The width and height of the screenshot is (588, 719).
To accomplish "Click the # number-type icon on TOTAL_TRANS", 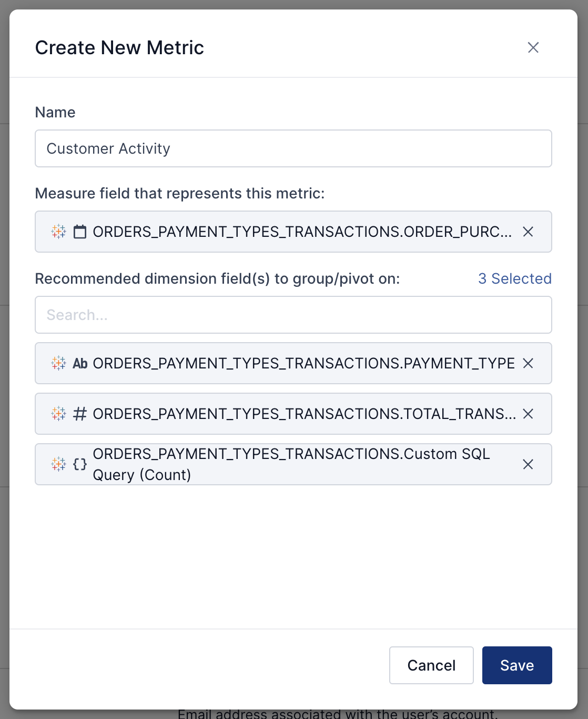I will (80, 414).
